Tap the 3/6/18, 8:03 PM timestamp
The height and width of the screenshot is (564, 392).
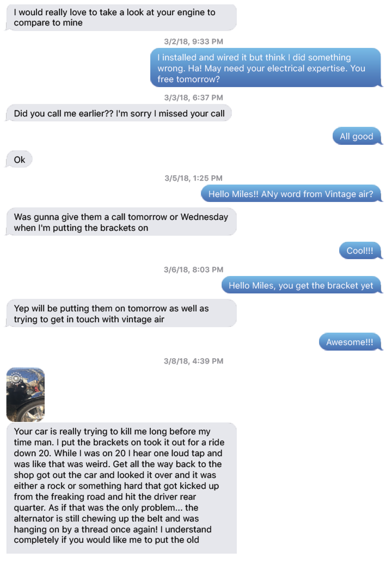pos(194,269)
